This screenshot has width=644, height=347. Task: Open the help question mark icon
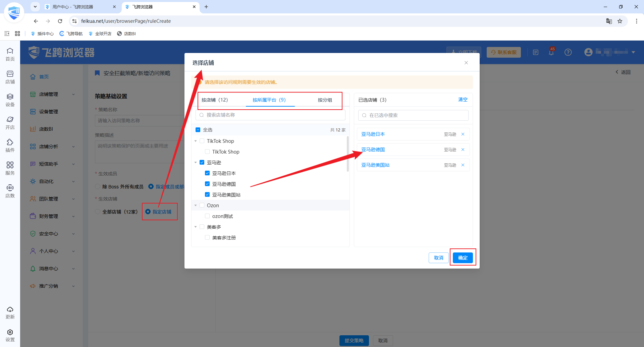point(568,52)
